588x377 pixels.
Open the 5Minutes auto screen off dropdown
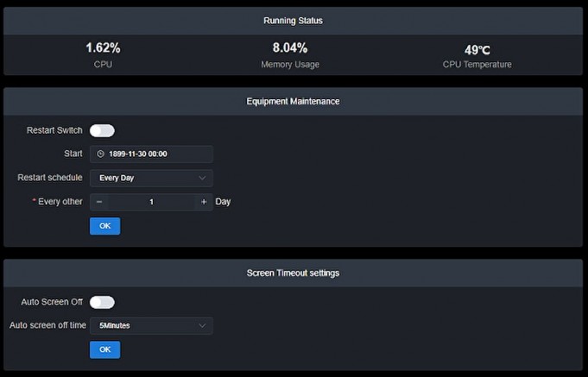151,325
